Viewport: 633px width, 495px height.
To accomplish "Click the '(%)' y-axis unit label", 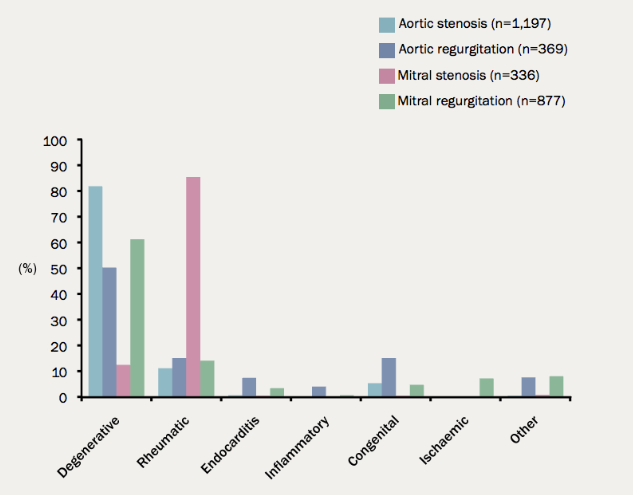I will (x=28, y=269).
